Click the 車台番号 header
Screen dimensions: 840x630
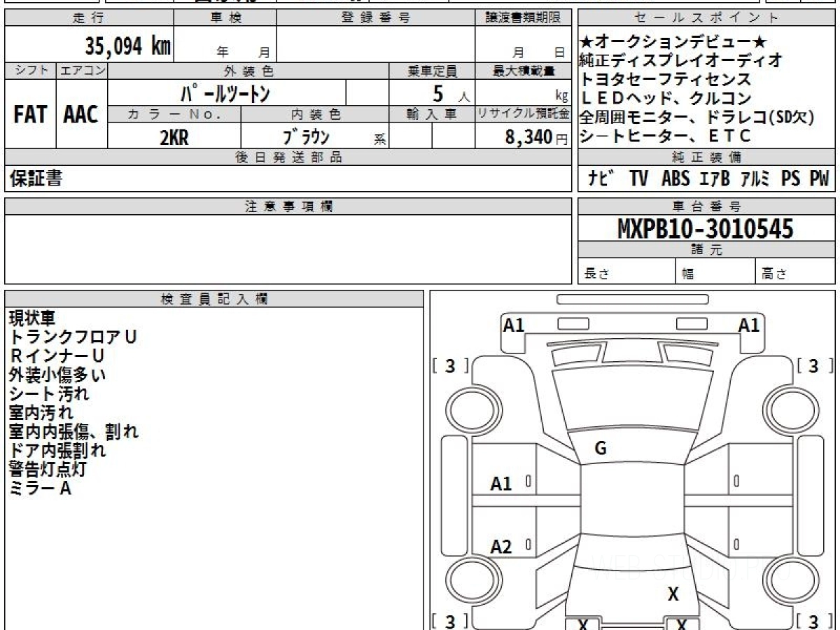tap(706, 206)
